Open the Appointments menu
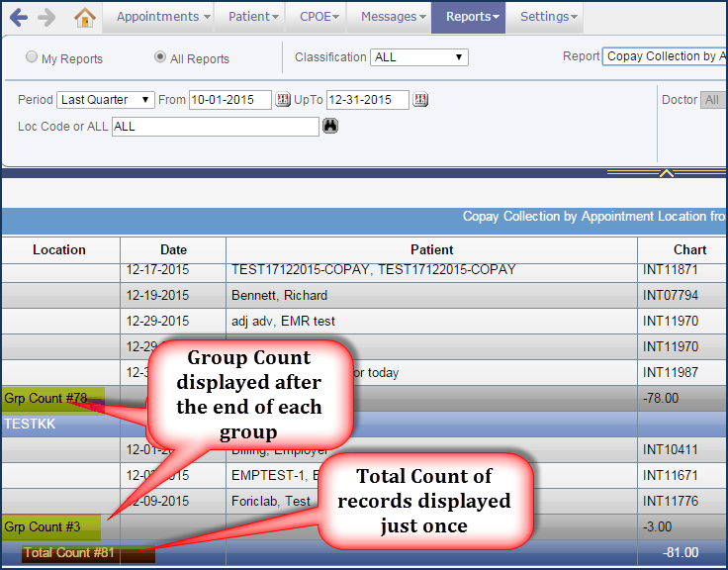Viewport: 728px width, 570px height. pyautogui.click(x=158, y=17)
